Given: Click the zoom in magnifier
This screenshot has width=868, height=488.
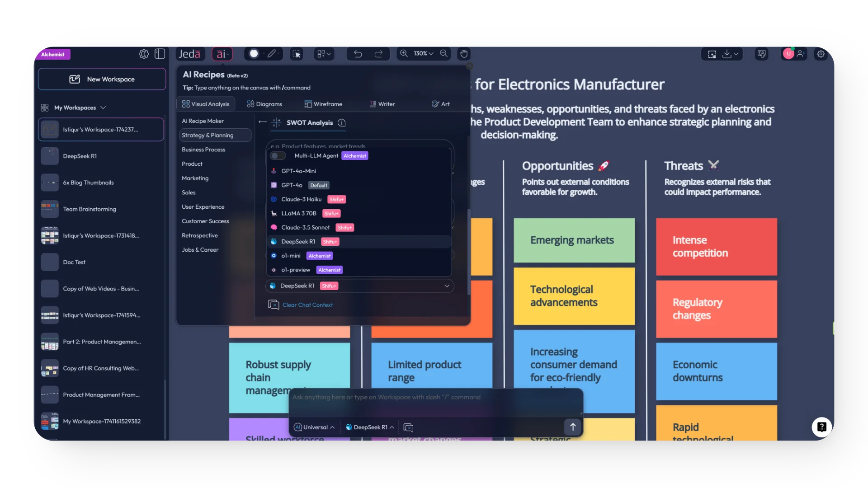Looking at the screenshot, I should pos(404,53).
